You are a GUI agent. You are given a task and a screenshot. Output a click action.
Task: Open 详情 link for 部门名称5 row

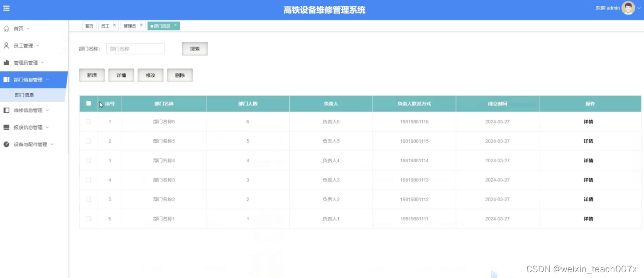588,141
